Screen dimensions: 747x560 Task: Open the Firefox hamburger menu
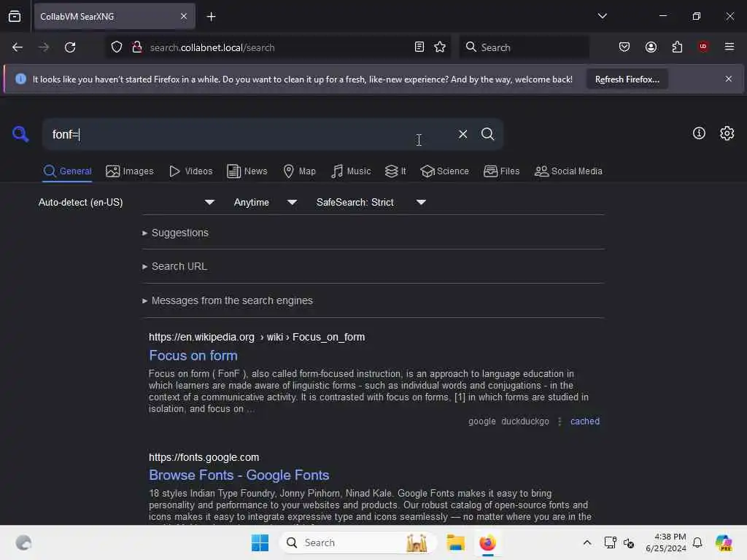pos(729,47)
